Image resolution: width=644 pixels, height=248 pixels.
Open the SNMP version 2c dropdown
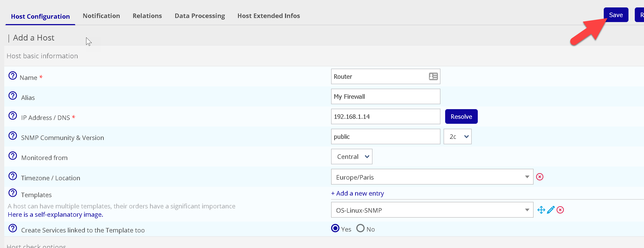[x=457, y=137]
